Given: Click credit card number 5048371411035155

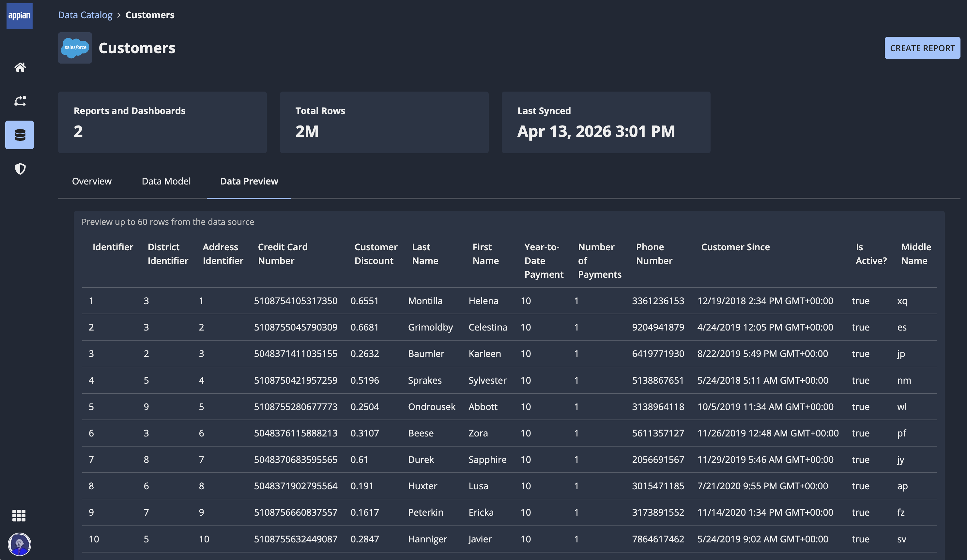Looking at the screenshot, I should pyautogui.click(x=296, y=354).
